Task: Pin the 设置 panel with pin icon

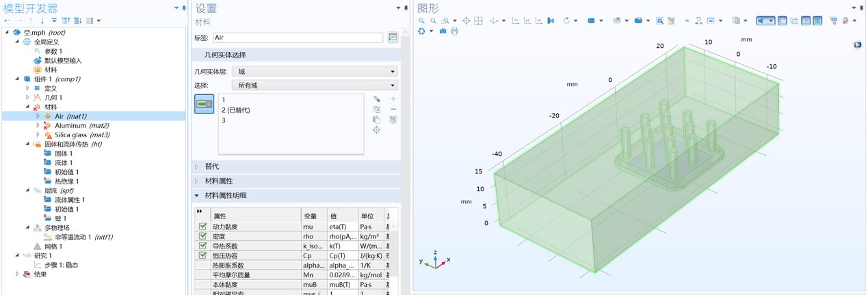Action: point(407,8)
